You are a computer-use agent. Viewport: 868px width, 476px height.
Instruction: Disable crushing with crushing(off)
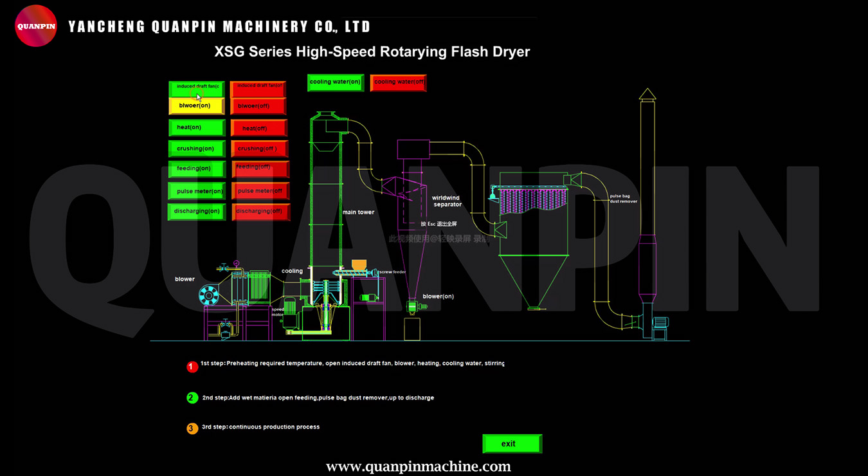click(x=259, y=149)
